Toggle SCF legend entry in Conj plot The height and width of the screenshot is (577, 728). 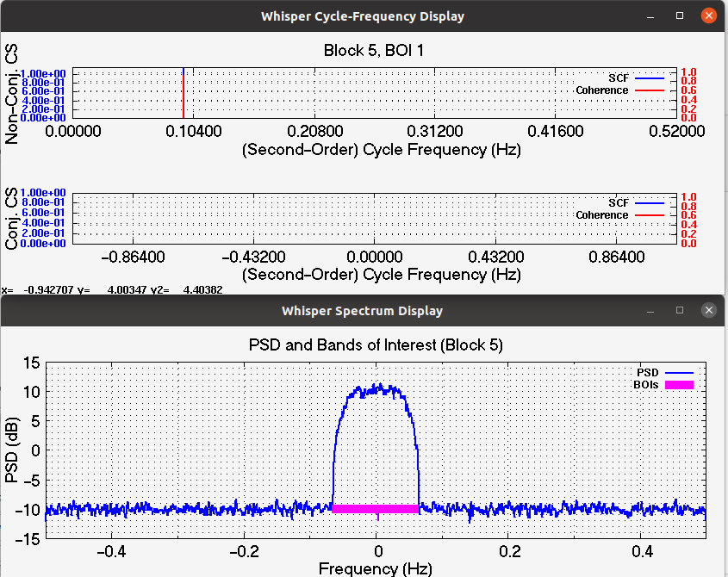click(619, 203)
